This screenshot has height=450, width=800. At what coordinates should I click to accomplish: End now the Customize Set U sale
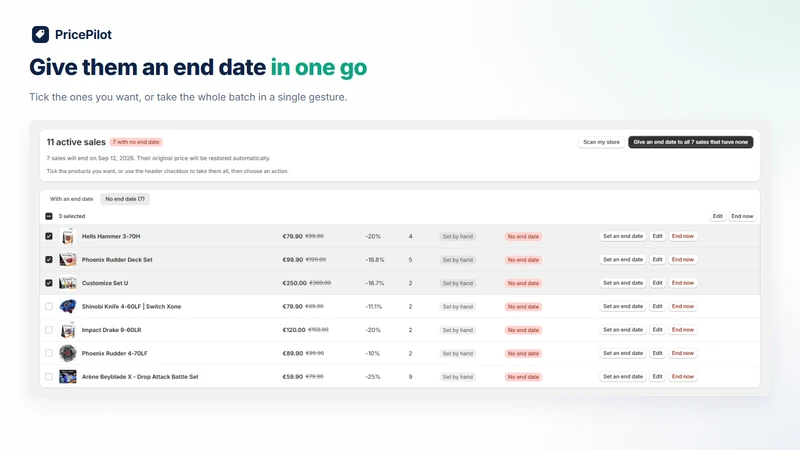(x=683, y=283)
